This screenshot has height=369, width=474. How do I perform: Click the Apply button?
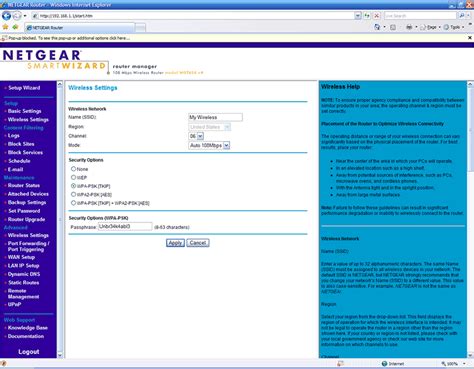point(175,243)
